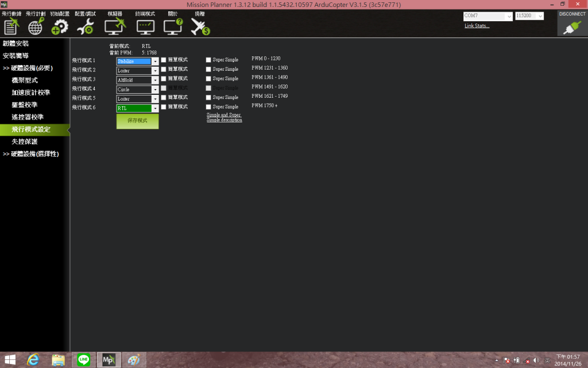Open the 飛行計劃 flight plan globe icon
The width and height of the screenshot is (588, 368).
(36, 26)
